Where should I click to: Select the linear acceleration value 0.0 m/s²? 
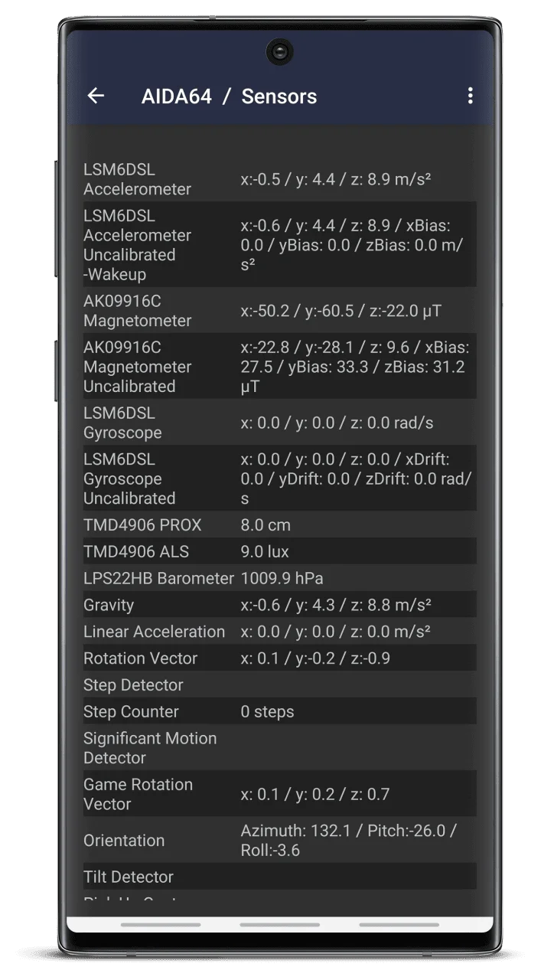[335, 632]
